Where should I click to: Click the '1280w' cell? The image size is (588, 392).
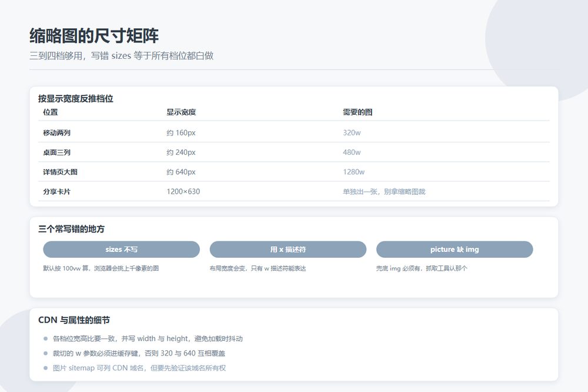tap(353, 172)
